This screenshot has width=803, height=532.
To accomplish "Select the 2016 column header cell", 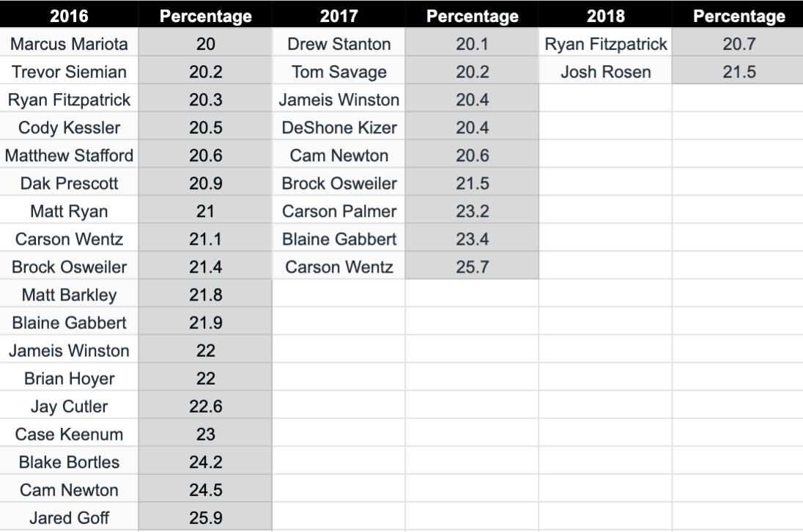I will (x=69, y=15).
